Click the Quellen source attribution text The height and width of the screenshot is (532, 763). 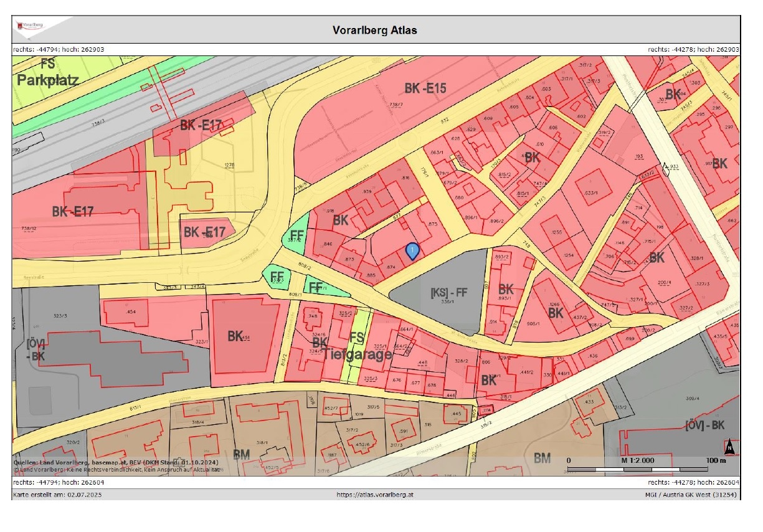click(116, 463)
